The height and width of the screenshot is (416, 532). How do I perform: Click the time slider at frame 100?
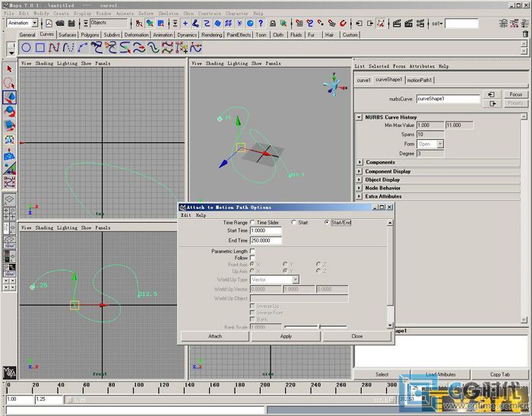click(135, 387)
